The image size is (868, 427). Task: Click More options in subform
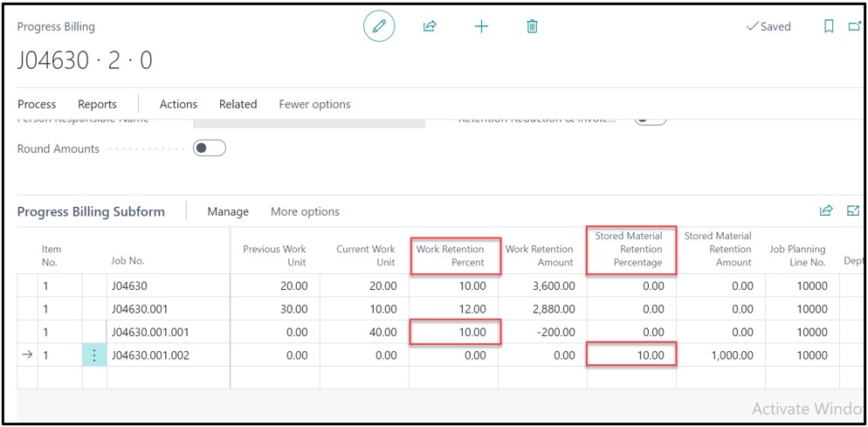[305, 211]
